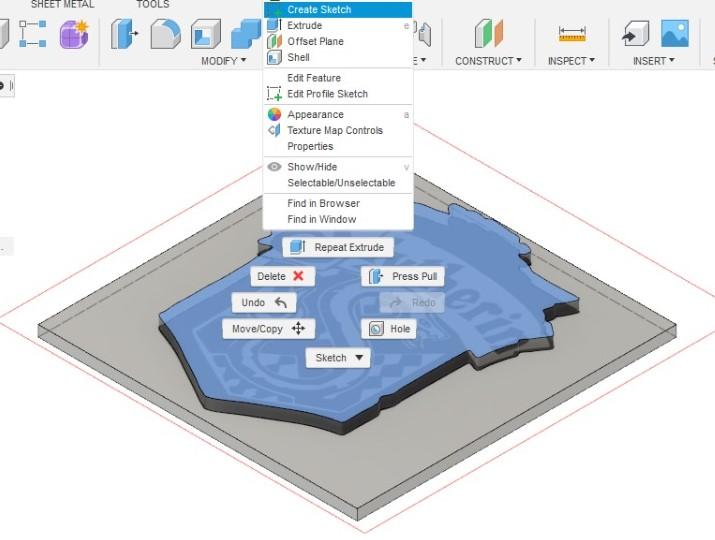The height and width of the screenshot is (540, 715).
Task: Choose Edit Profile Sketch in the context menu
Action: tap(338, 94)
